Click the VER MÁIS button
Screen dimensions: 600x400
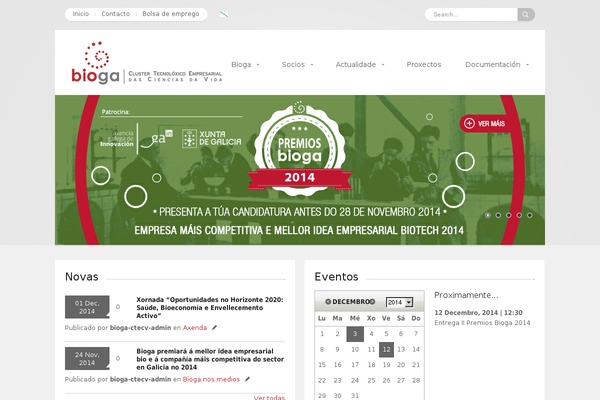tap(484, 123)
